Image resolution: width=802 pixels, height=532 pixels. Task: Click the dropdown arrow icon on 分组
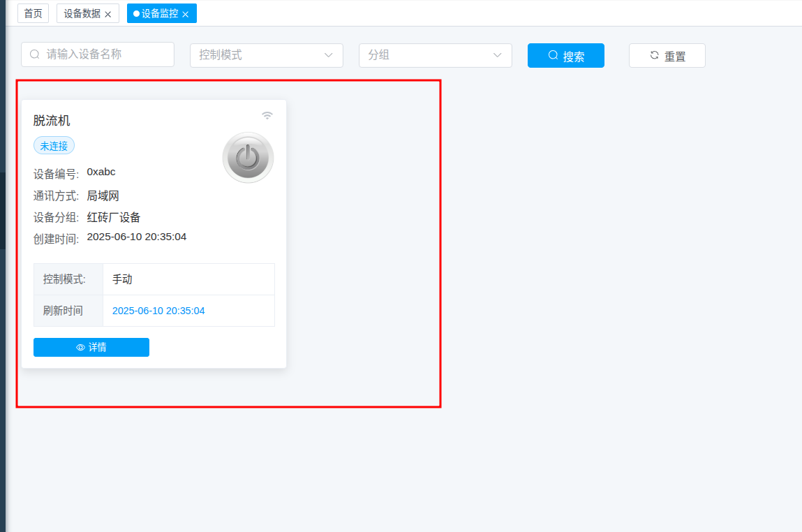click(x=496, y=54)
